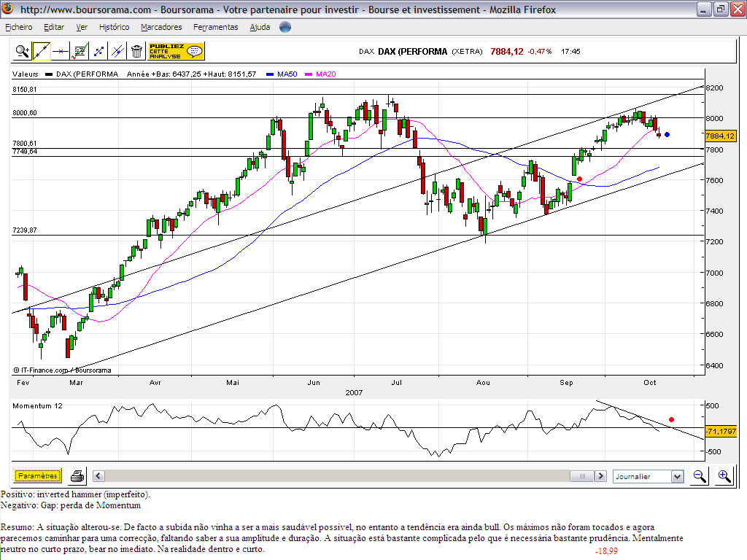The image size is (747, 560).
Task: Select the move/resize line tool
Action: point(98,51)
